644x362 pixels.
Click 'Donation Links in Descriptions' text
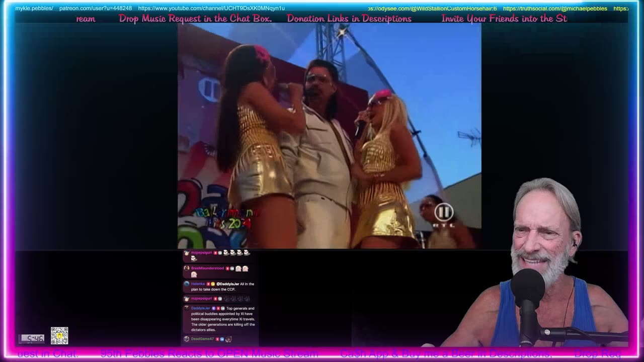tap(349, 19)
